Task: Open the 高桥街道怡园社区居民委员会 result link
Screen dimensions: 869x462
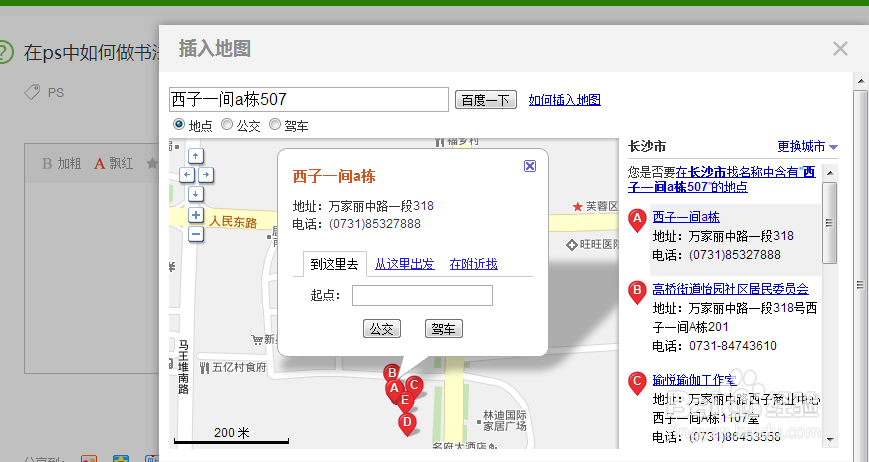Action: (x=730, y=289)
